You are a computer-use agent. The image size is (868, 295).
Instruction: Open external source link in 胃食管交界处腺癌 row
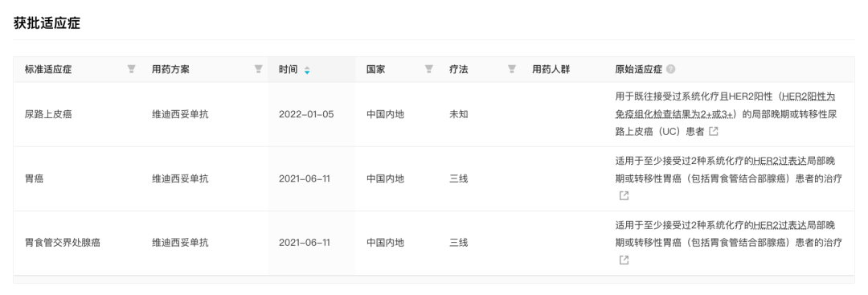tap(624, 260)
